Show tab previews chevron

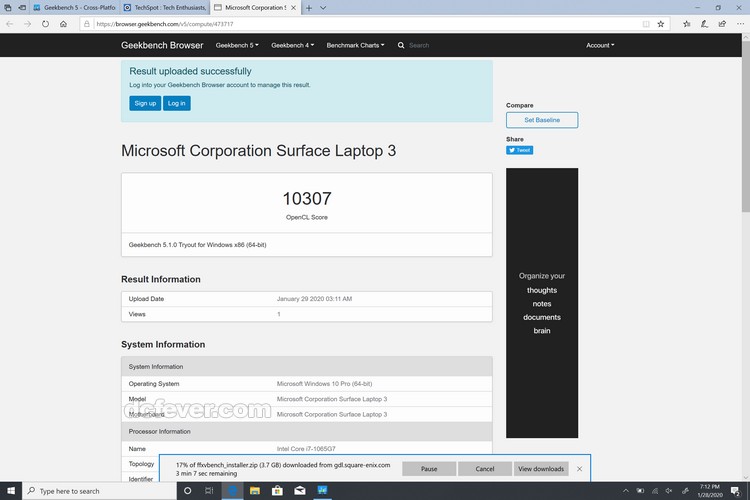click(x=323, y=8)
